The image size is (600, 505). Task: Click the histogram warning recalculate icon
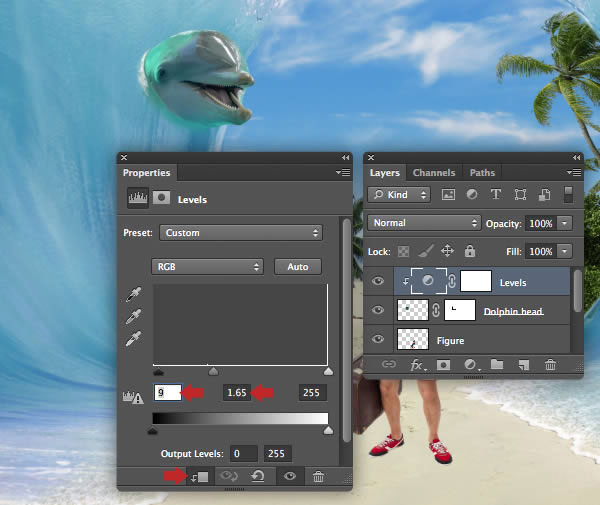click(x=133, y=397)
